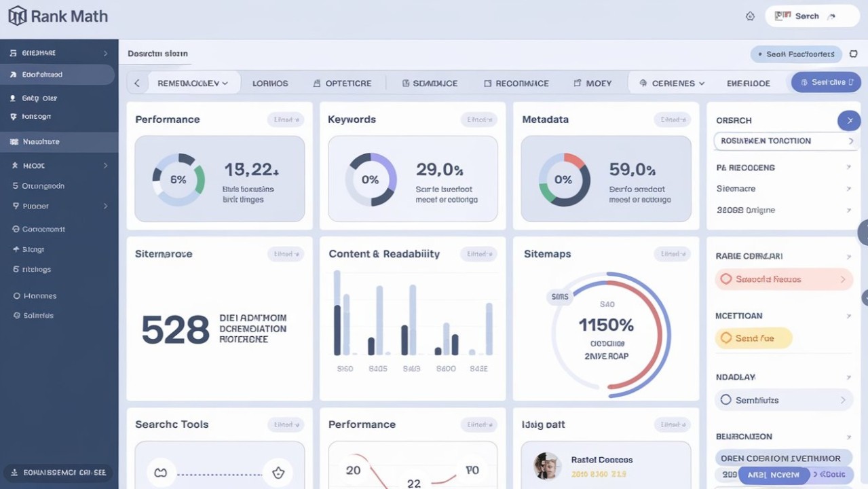Click the pill button on the Metadata card
868x489 pixels.
[672, 120]
